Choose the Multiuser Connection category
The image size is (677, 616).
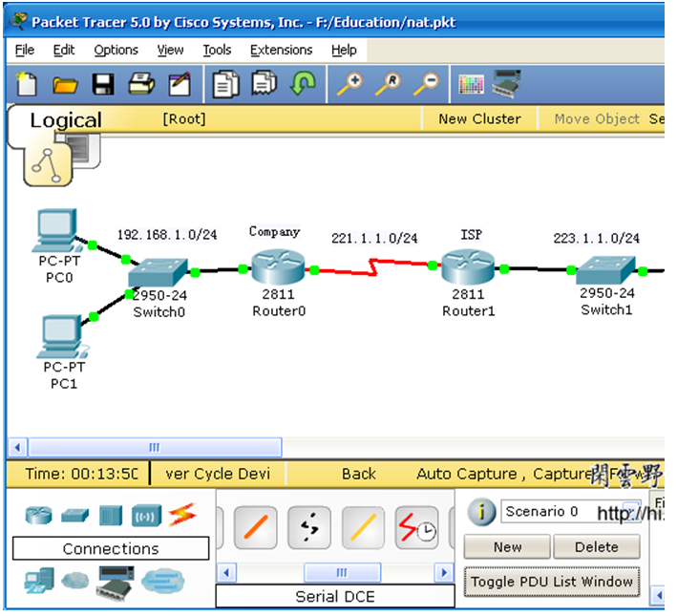pos(162,581)
